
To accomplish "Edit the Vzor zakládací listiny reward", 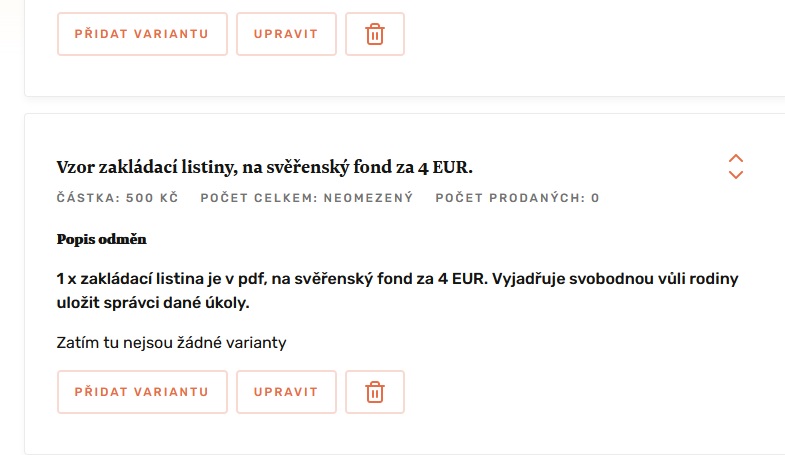I will pyautogui.click(x=286, y=392).
